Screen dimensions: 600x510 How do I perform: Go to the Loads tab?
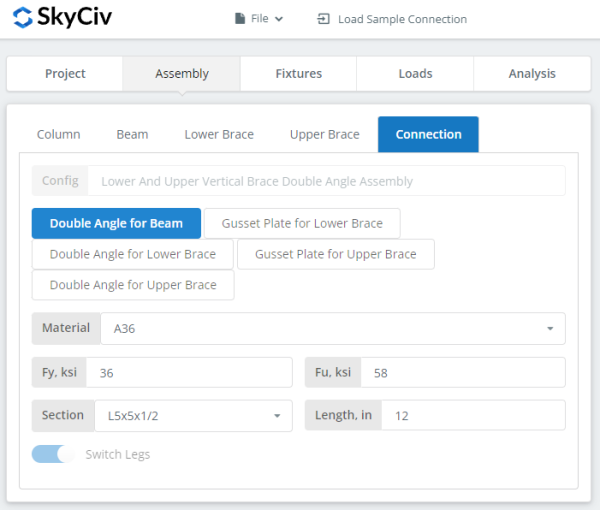[415, 73]
